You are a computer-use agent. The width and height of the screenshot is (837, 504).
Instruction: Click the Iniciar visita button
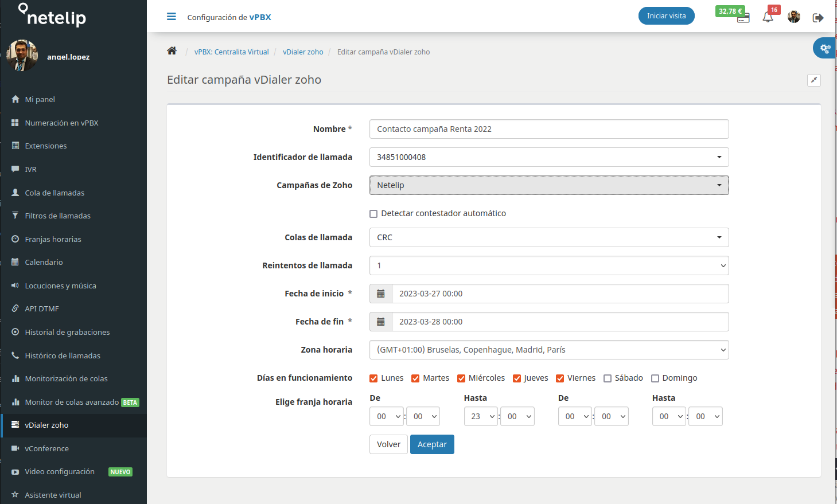(x=667, y=16)
